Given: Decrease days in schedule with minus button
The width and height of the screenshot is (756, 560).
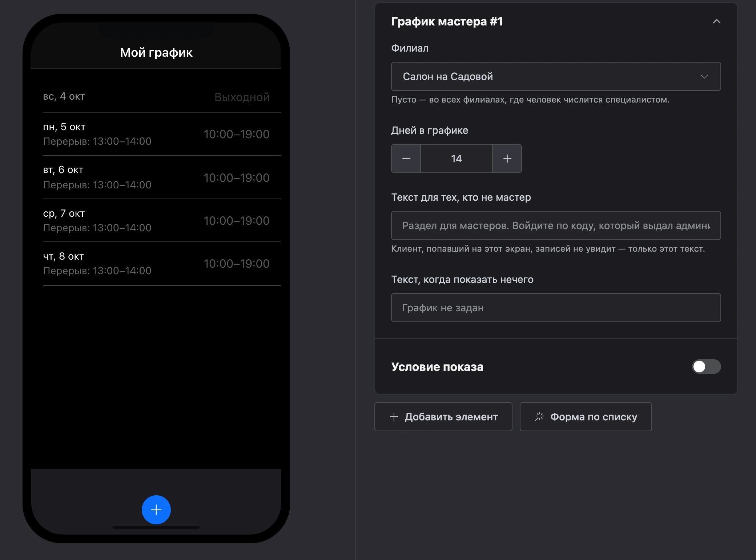Looking at the screenshot, I should [x=406, y=159].
